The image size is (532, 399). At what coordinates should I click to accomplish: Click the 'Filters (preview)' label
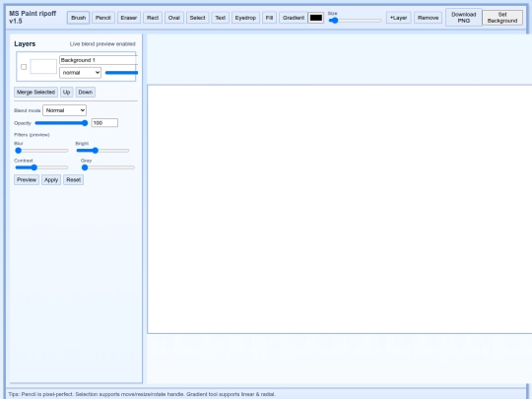[32, 135]
